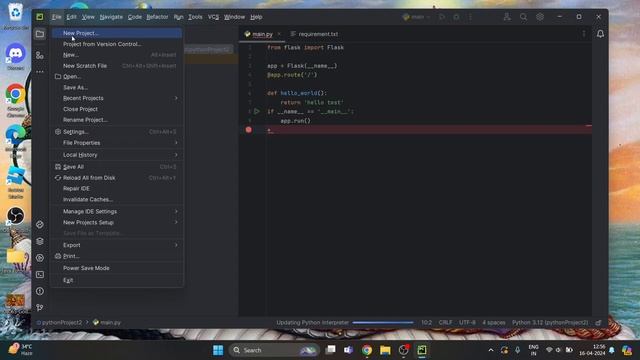Expand the Recent Projects submenu

tap(117, 98)
